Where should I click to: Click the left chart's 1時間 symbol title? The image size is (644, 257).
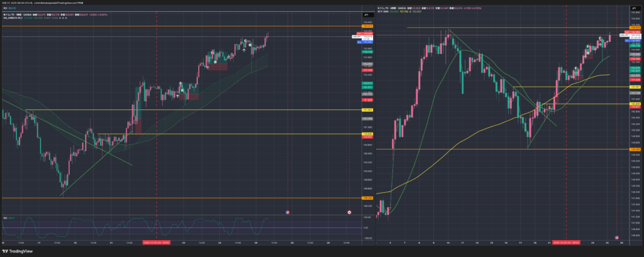(22, 14)
